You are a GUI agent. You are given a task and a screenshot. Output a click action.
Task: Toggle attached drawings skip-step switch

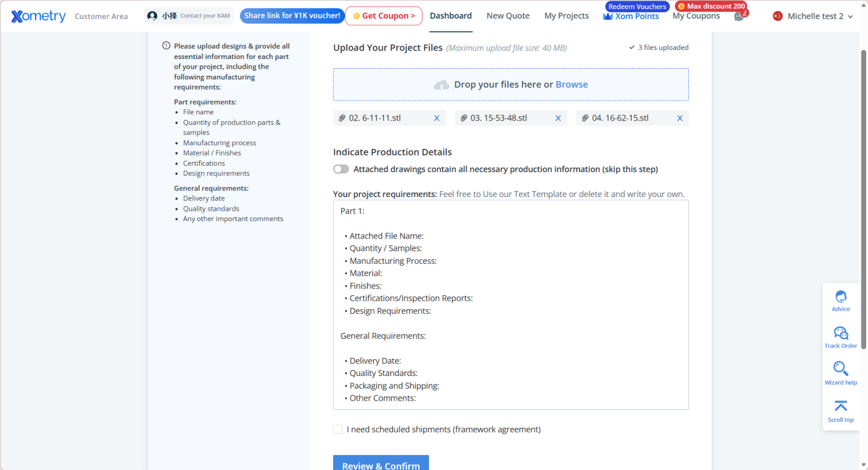[341, 169]
